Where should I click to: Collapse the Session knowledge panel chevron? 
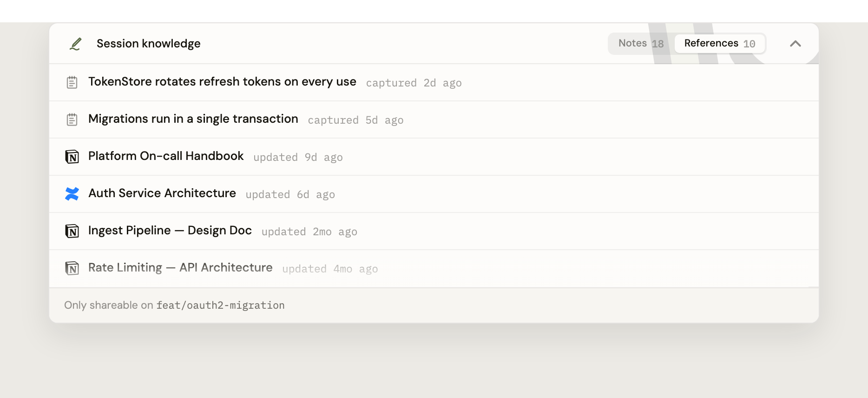coord(796,44)
